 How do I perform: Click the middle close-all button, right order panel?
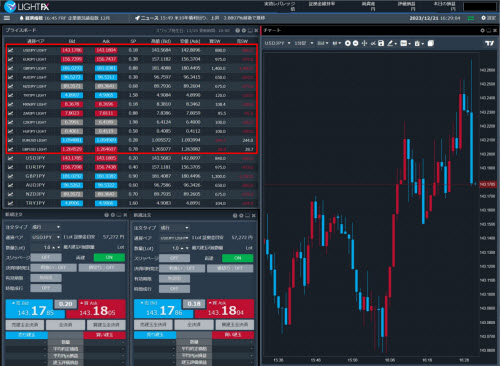pos(194,325)
